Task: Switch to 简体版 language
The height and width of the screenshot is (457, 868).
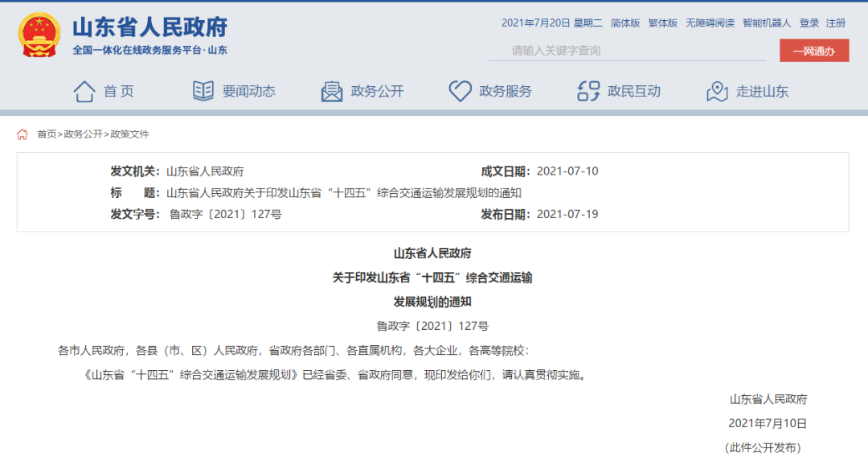Action: click(625, 23)
